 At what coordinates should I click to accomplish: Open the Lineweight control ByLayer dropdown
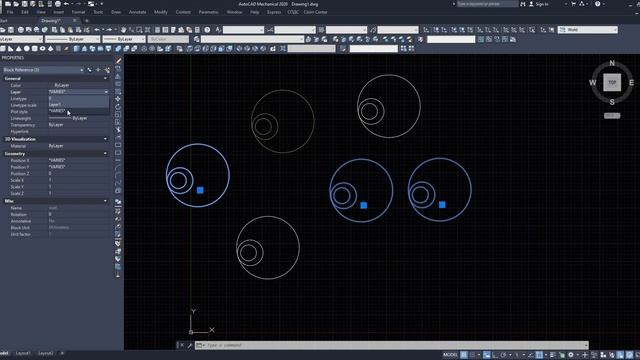124,39
